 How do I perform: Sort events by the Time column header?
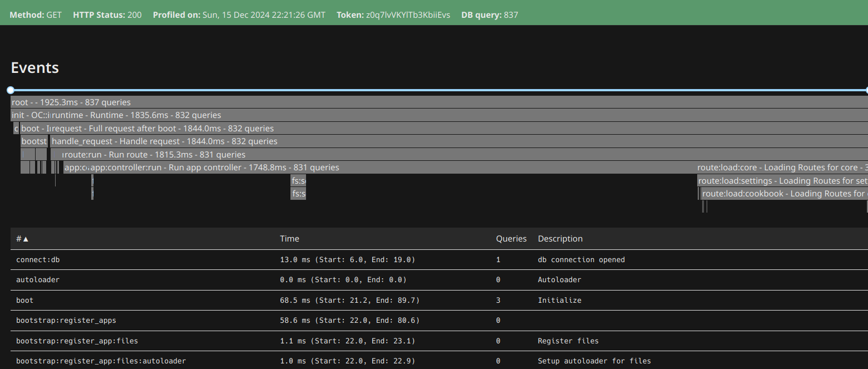(289, 239)
